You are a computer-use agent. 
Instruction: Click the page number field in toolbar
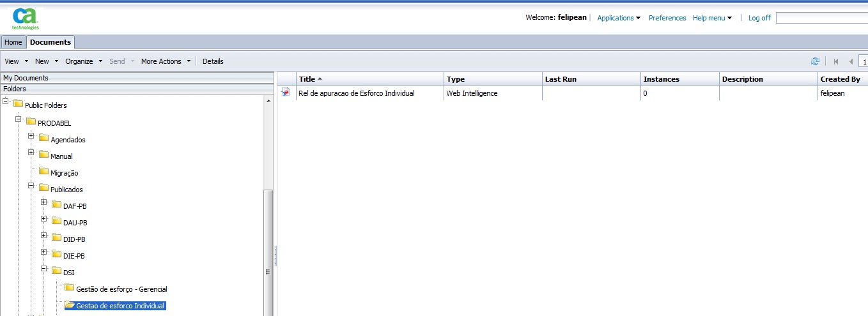863,61
